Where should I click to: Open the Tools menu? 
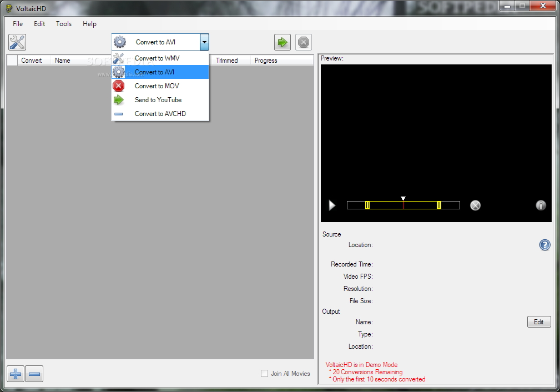click(x=64, y=23)
